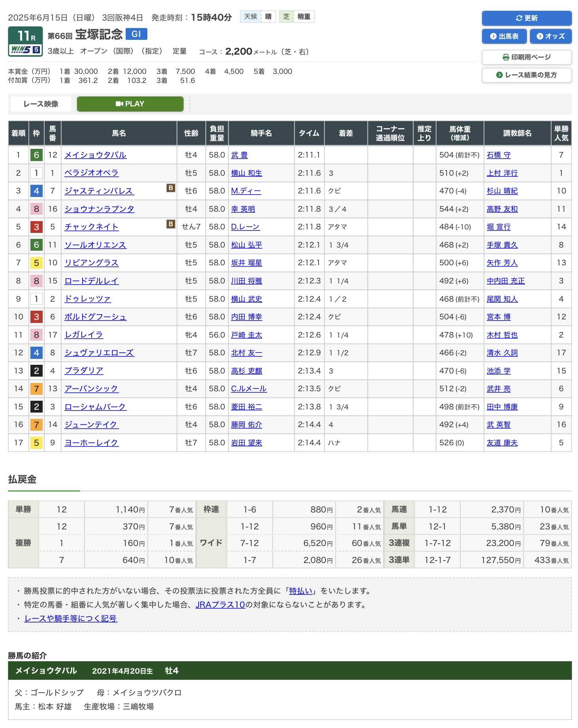
Task: Click 馬連 payout 2,370円
Action: pyautogui.click(x=506, y=510)
